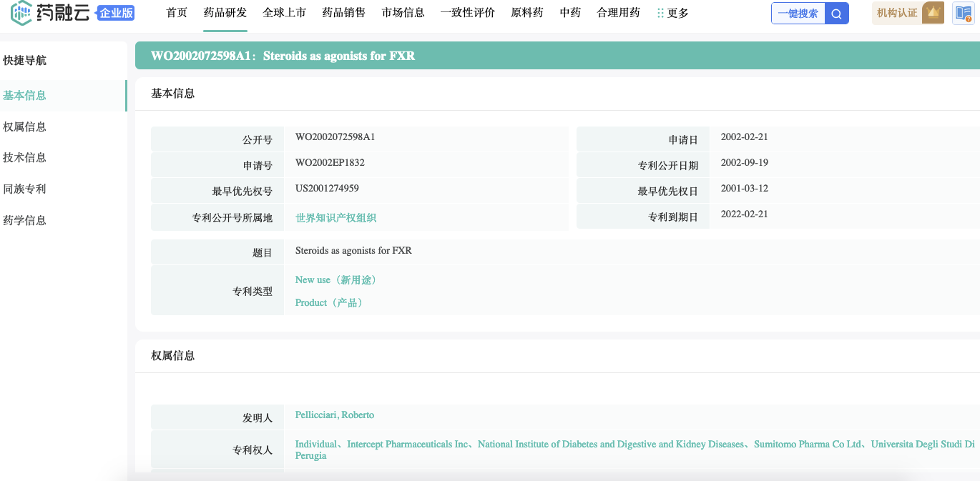
Task: Click the 快捷导航 heading
Action: click(x=24, y=61)
